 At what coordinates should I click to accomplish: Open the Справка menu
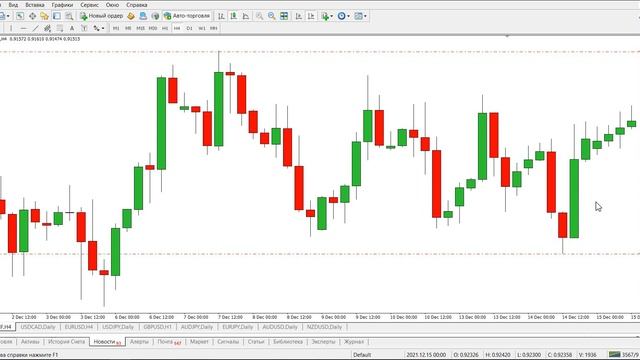[137, 5]
